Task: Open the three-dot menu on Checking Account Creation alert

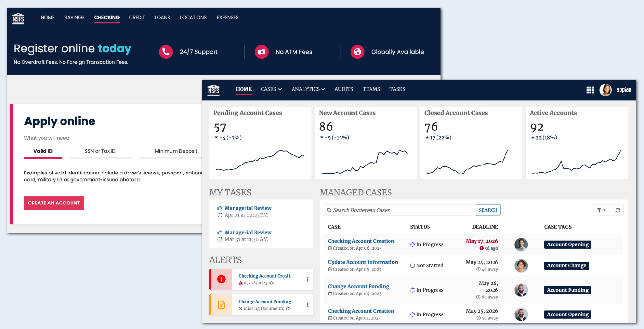Action: pos(307,279)
